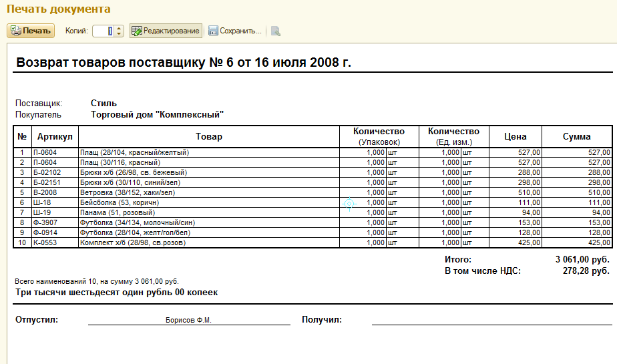The height and width of the screenshot is (364, 617).
Task: Click the Сохранить... button
Action: [235, 31]
